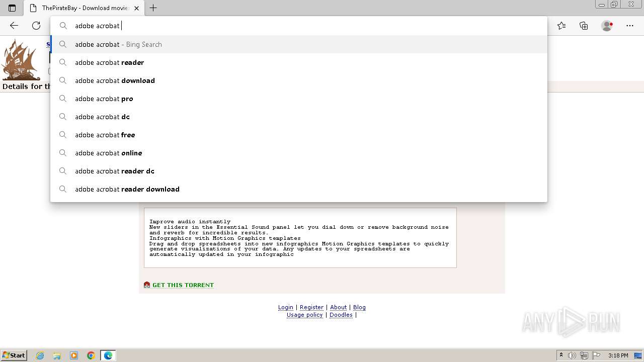Click the torrent description text box
The width and height of the screenshot is (644, 362).
tap(300, 237)
